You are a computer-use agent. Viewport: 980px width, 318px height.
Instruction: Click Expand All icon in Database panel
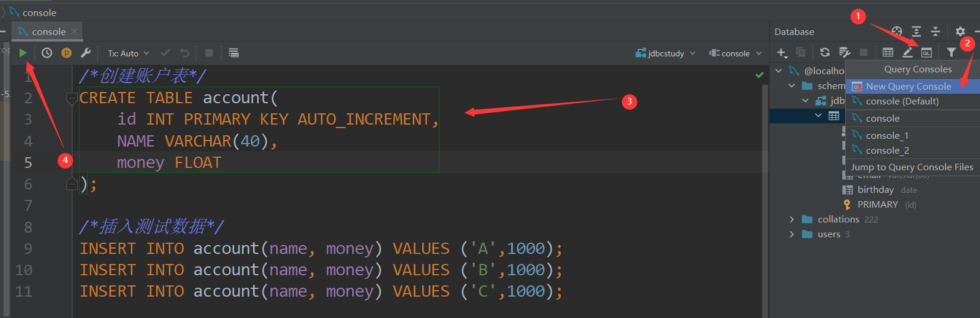point(916,31)
